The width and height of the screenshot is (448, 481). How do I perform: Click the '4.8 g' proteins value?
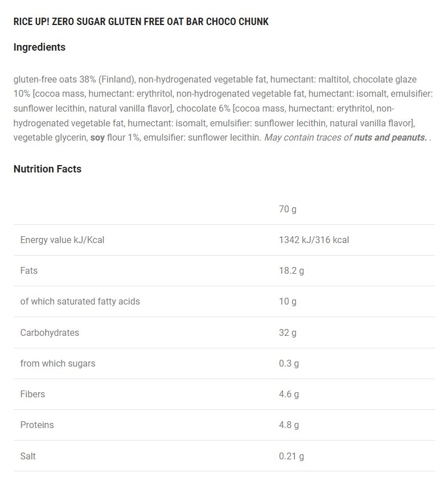point(289,425)
